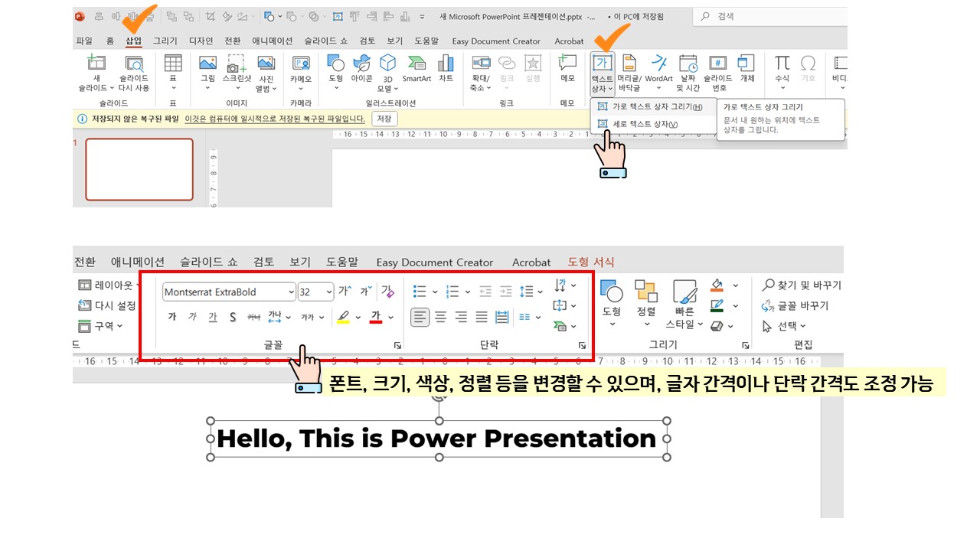This screenshot has height=551, width=980.
Task: Insert a chart from the ribbon
Action: click(446, 70)
